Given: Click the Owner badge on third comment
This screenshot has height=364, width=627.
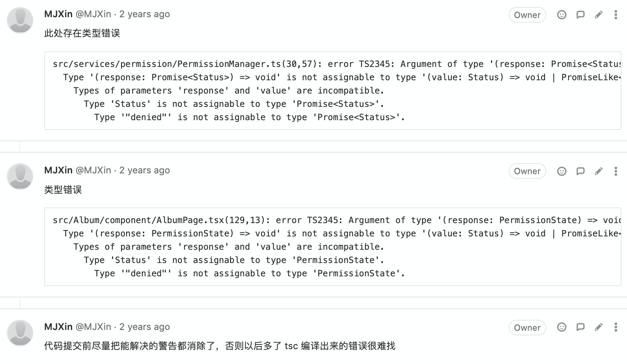Looking at the screenshot, I should tap(527, 328).
